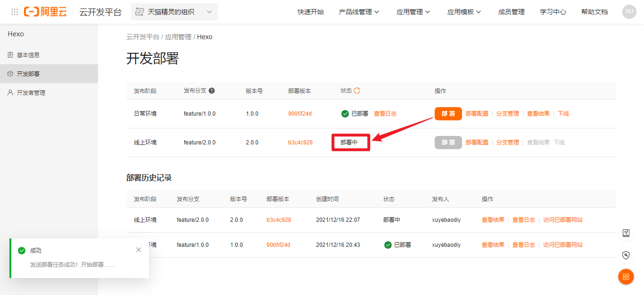
Task: Open 分支管理 for 线上环境
Action: coord(508,143)
